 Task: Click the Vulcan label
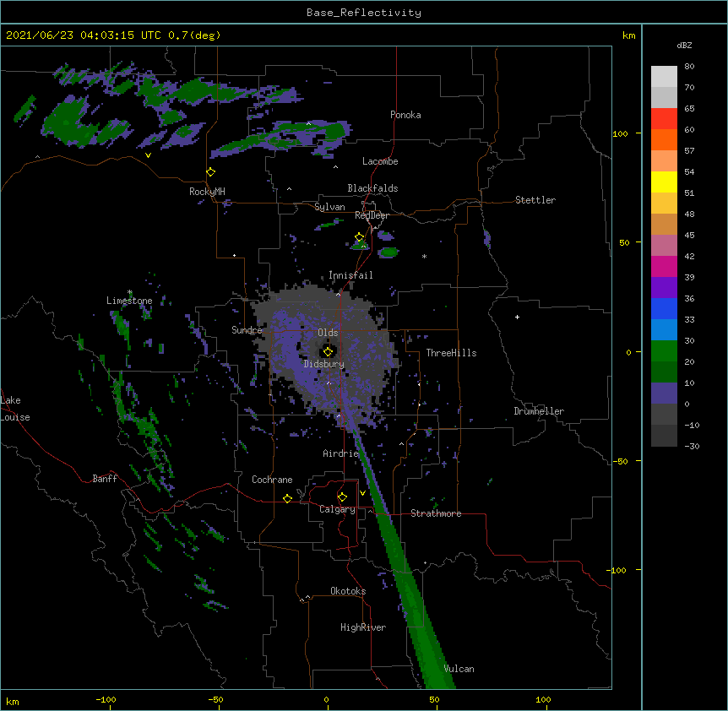pyautogui.click(x=459, y=669)
